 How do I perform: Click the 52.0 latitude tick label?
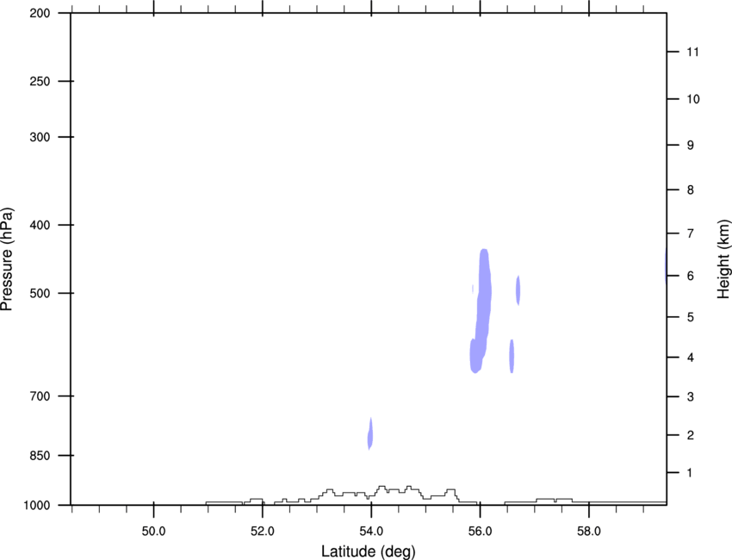pos(263,532)
